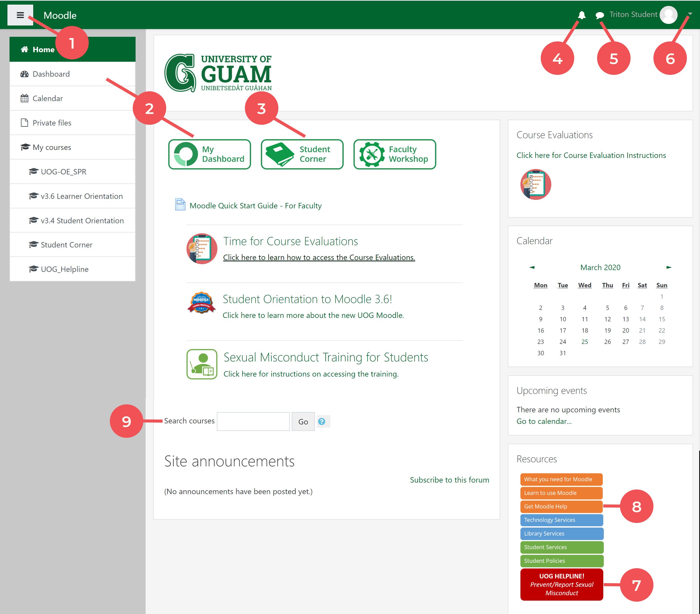Open Dashboard from sidebar
The width and height of the screenshot is (700, 614).
click(72, 74)
